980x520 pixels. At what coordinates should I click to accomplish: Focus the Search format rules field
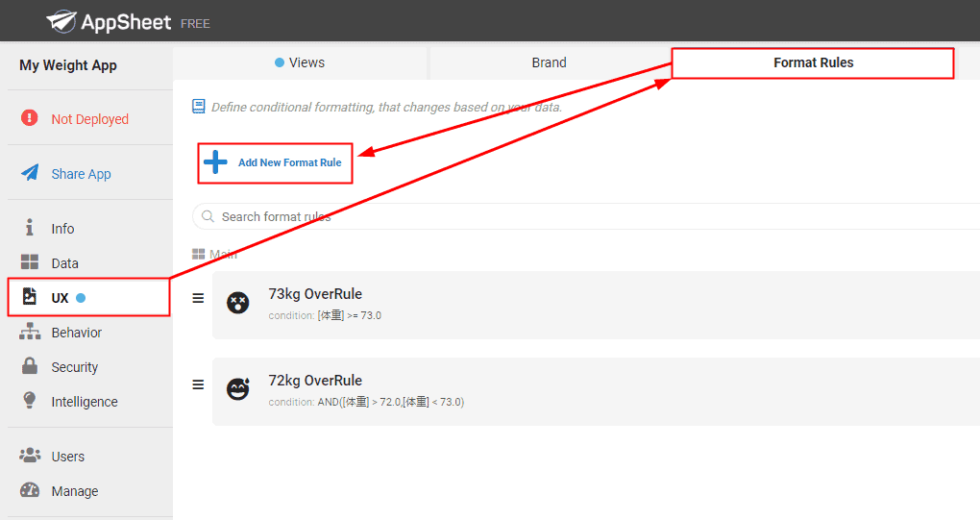tap(586, 216)
